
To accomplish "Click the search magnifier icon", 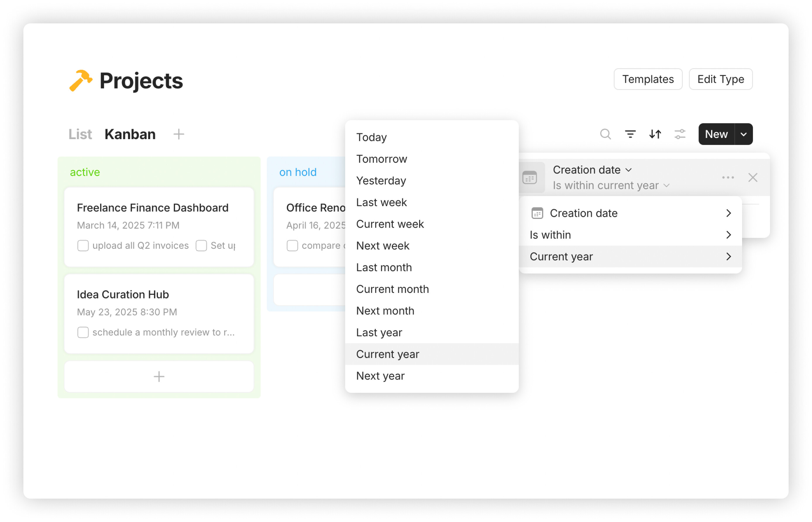I will point(605,134).
